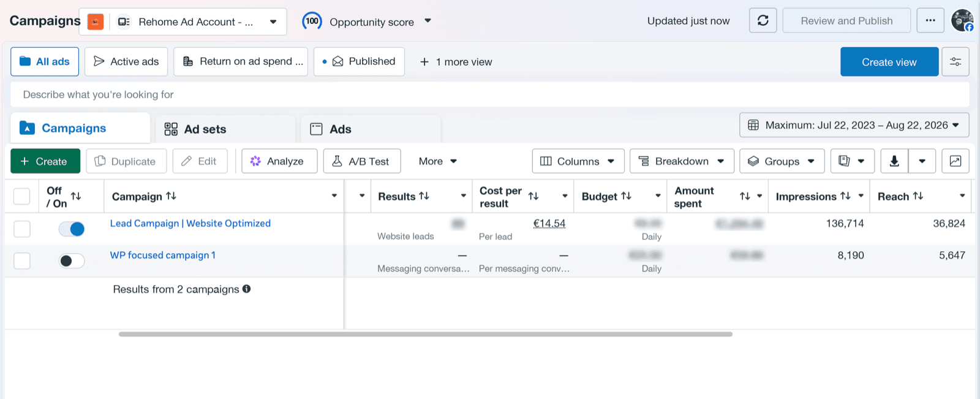Open the profile avatar menu
This screenshot has width=980, height=399.
962,21
